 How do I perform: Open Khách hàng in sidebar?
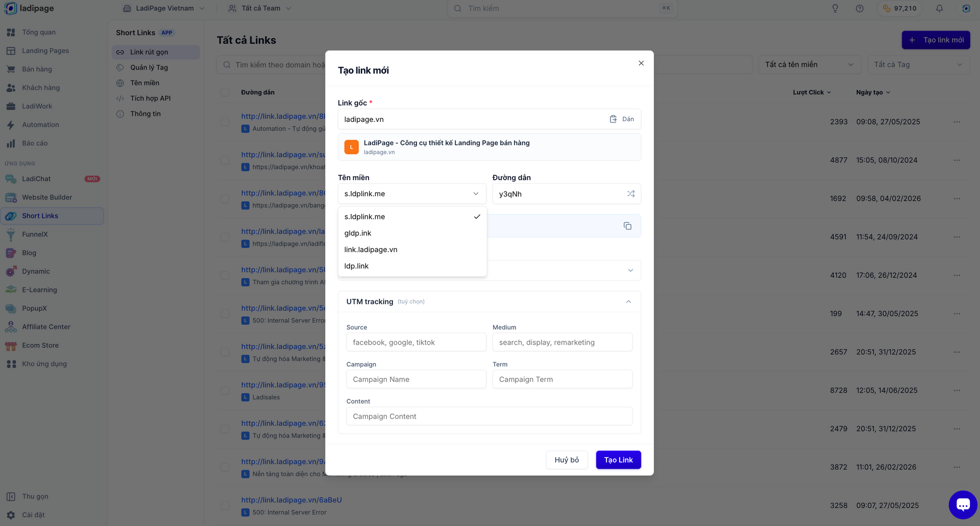tap(41, 88)
